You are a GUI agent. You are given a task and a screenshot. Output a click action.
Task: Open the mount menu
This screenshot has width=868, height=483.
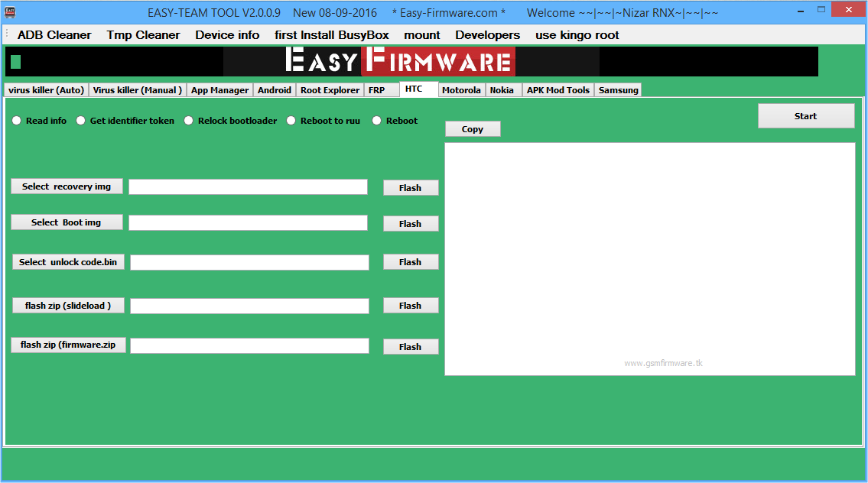(x=422, y=35)
